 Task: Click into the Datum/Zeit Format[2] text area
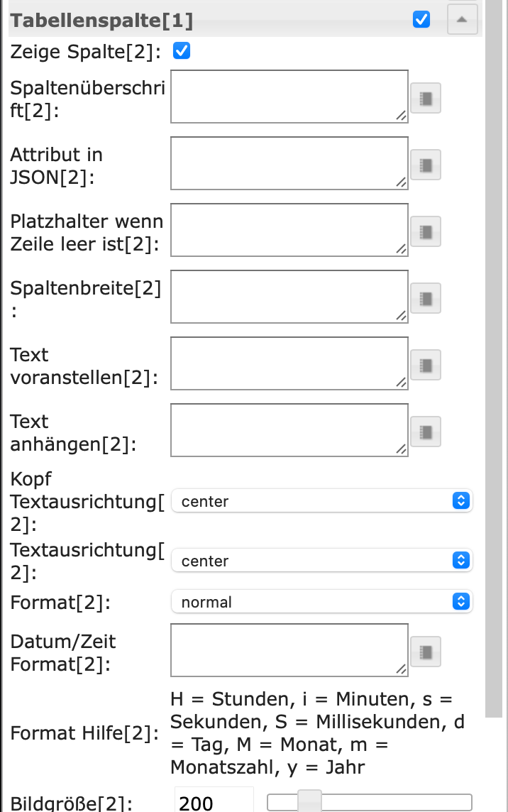(x=289, y=650)
